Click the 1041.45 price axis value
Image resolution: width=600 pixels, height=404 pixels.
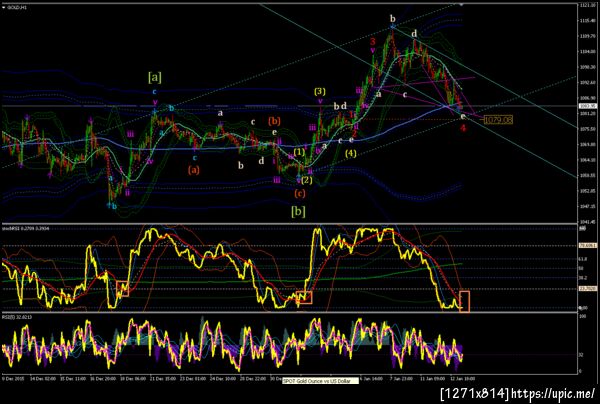coord(586,222)
